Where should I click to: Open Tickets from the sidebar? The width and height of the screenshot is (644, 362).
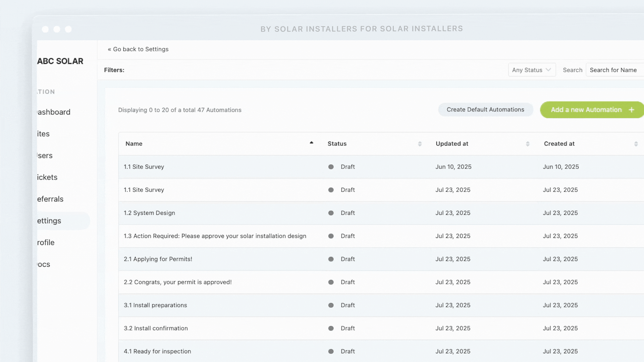pos(47,177)
